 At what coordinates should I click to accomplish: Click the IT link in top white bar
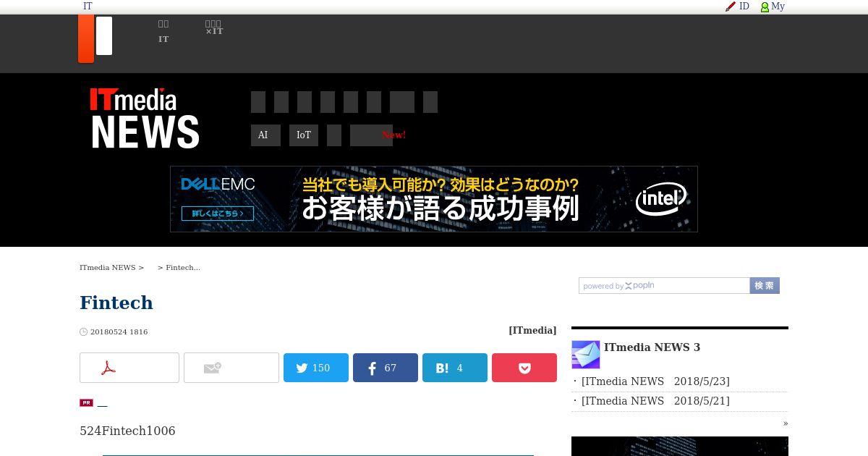click(x=88, y=6)
